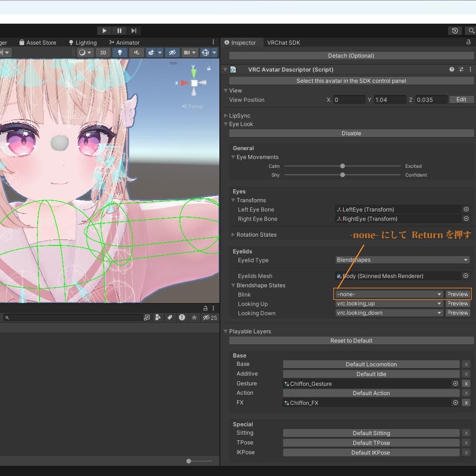Click the Calm–Excited slider handle

(x=343, y=166)
